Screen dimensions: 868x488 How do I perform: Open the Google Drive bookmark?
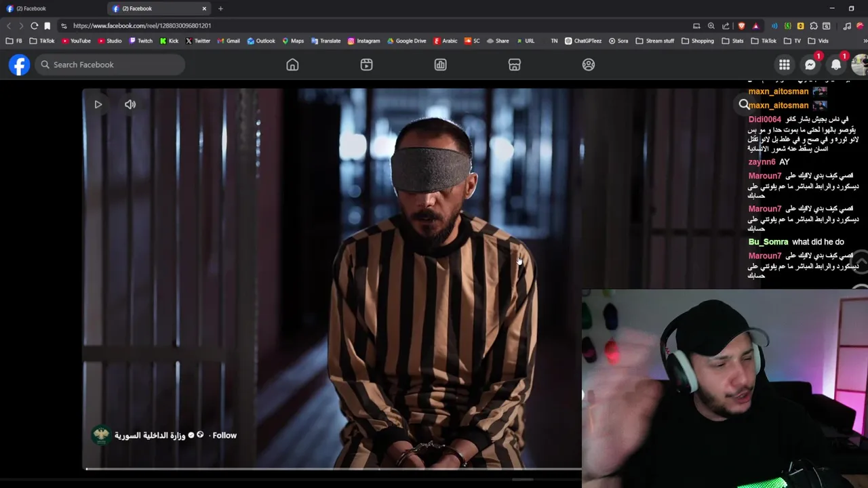click(x=407, y=41)
